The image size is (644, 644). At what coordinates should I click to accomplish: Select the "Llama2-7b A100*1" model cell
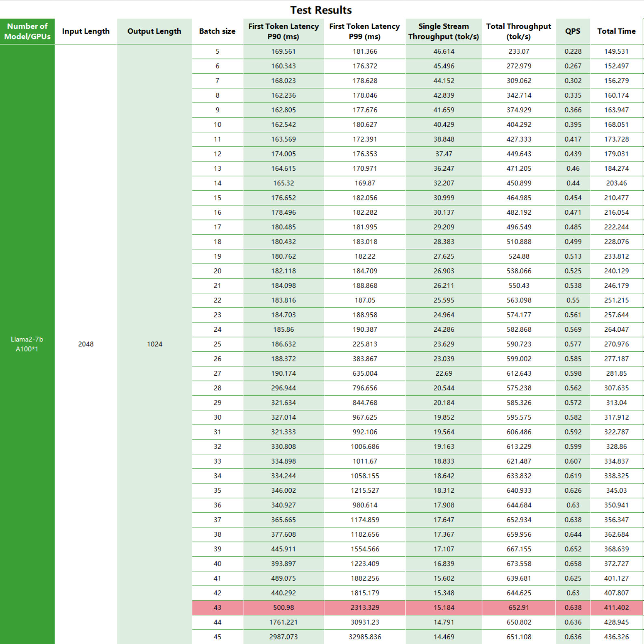pyautogui.click(x=27, y=344)
